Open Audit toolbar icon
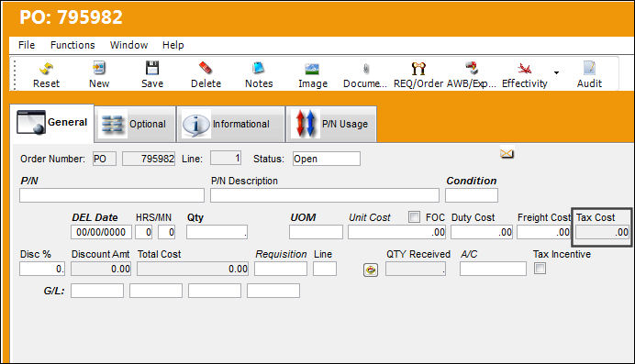635x364 pixels. [589, 68]
